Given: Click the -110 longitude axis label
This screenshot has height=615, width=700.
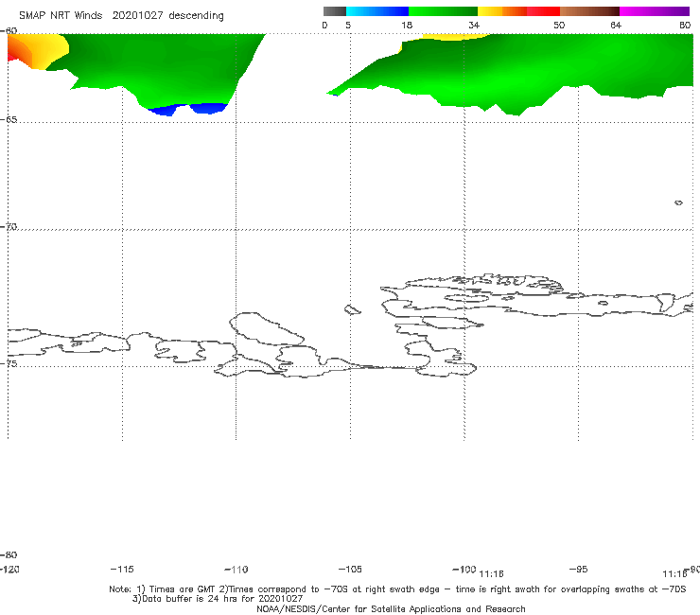Looking at the screenshot, I should (x=236, y=570).
